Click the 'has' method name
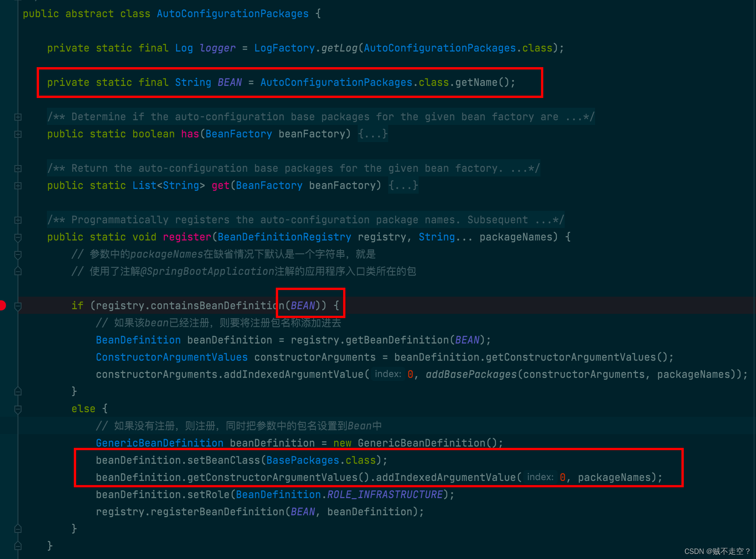The image size is (756, 559). click(190, 134)
